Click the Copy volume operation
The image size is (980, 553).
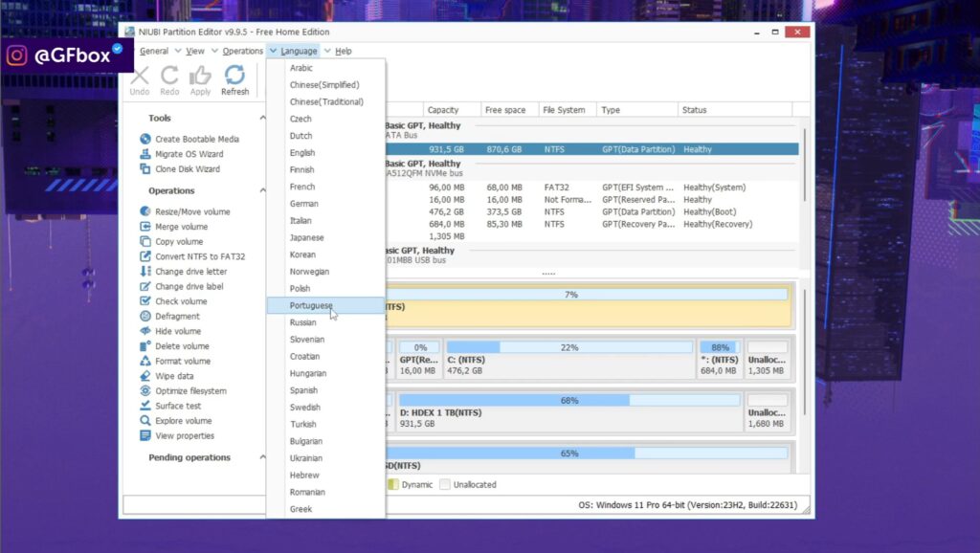point(172,242)
